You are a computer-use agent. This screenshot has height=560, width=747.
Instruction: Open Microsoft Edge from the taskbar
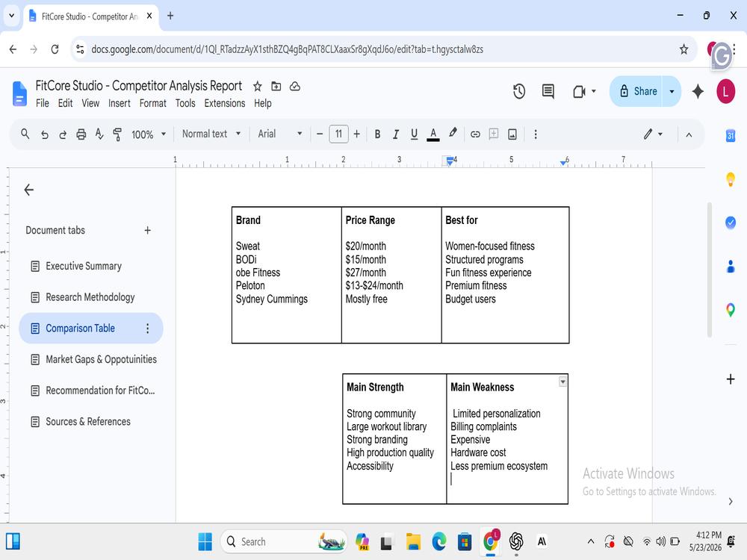click(438, 541)
